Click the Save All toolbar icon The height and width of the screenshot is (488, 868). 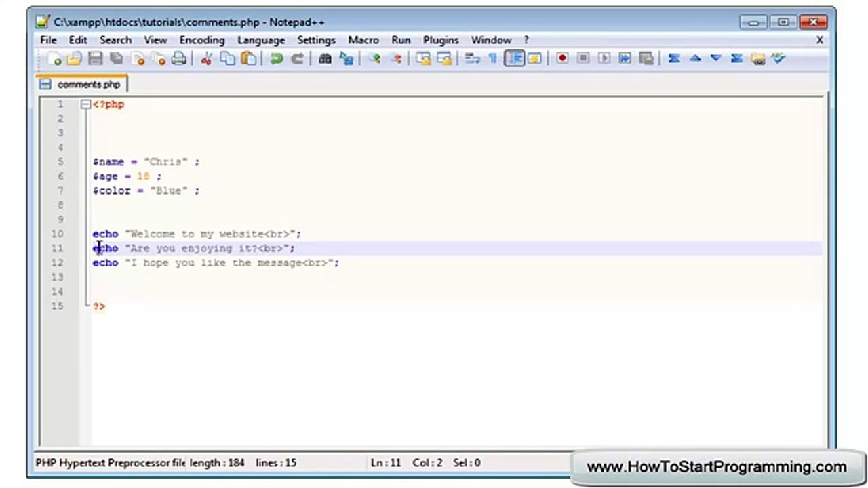coord(117,59)
